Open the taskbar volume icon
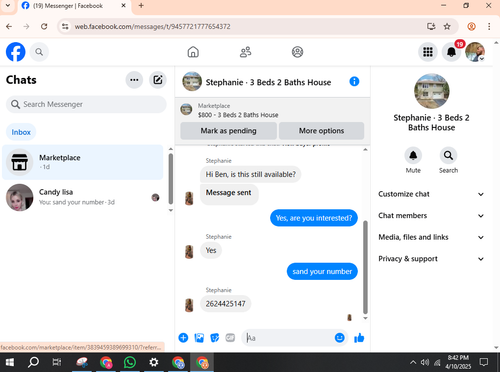The image size is (500, 372). (425, 362)
